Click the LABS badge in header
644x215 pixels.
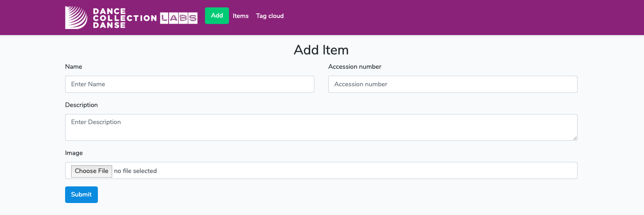click(179, 18)
